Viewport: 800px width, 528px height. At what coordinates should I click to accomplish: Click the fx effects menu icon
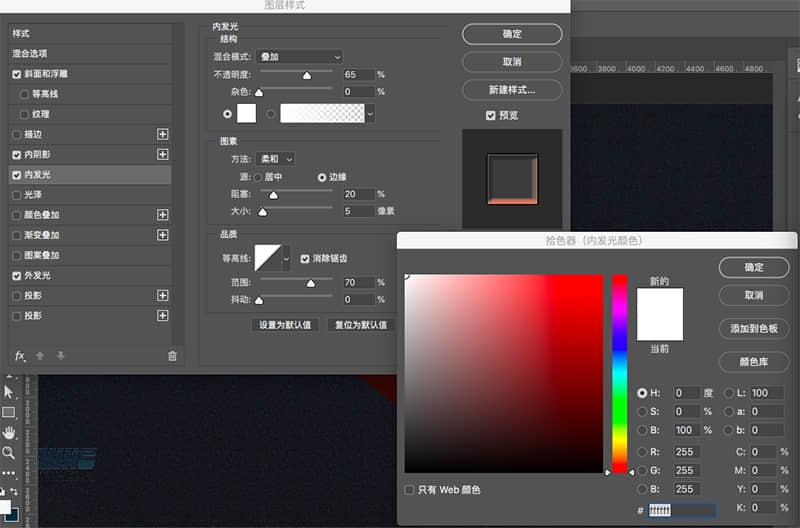pos(19,355)
